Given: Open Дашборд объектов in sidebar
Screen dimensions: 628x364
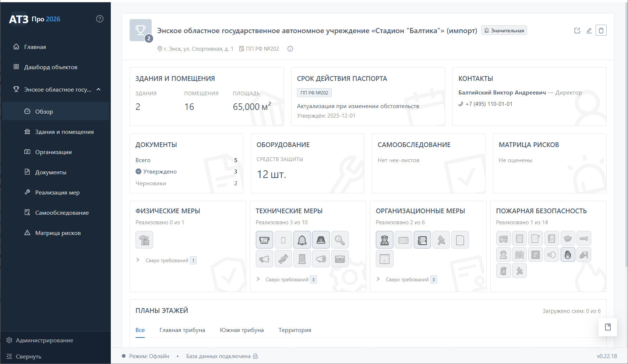Looking at the screenshot, I should click(55, 67).
